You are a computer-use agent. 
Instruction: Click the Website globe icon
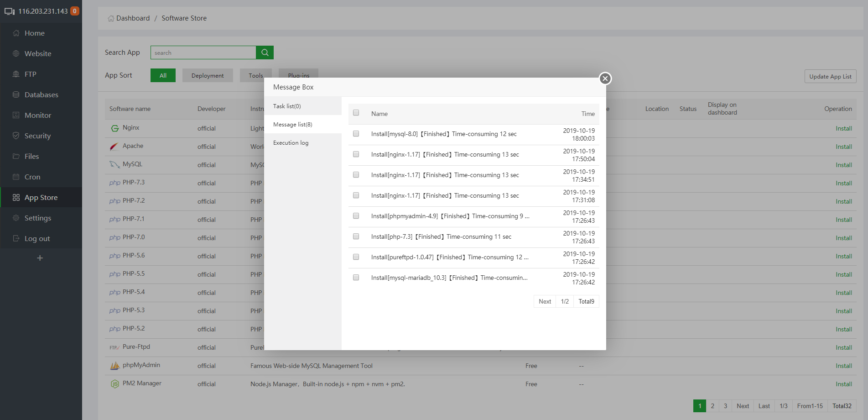(16, 54)
